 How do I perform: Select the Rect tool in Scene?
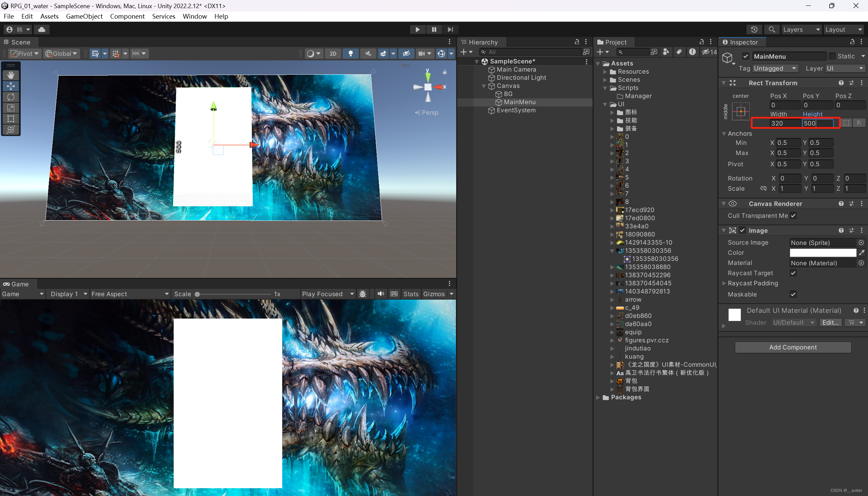click(11, 118)
